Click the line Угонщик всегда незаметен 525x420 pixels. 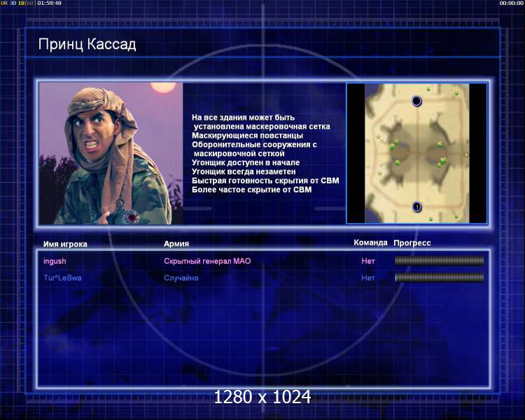(244, 171)
